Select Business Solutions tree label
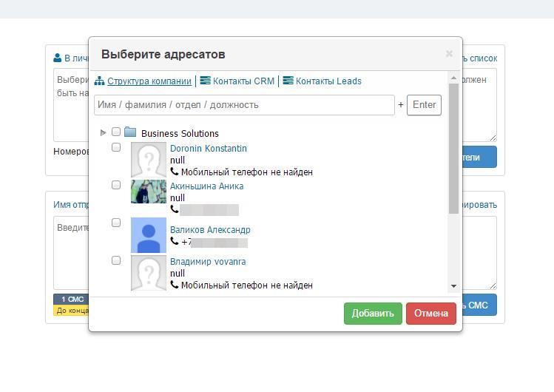 (x=180, y=133)
